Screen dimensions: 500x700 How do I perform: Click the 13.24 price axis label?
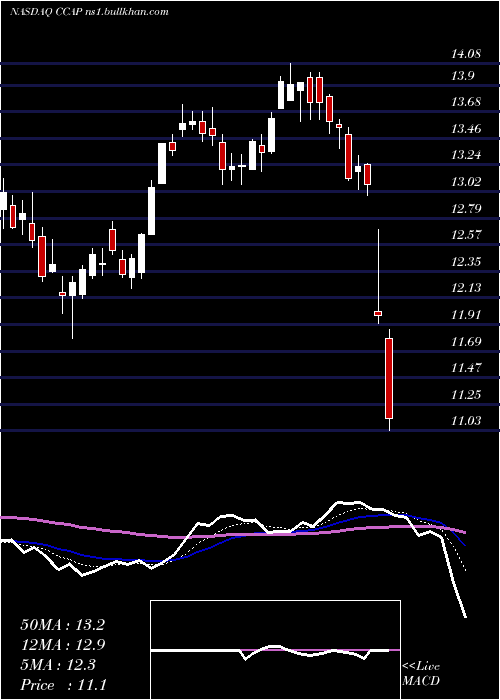click(467, 155)
